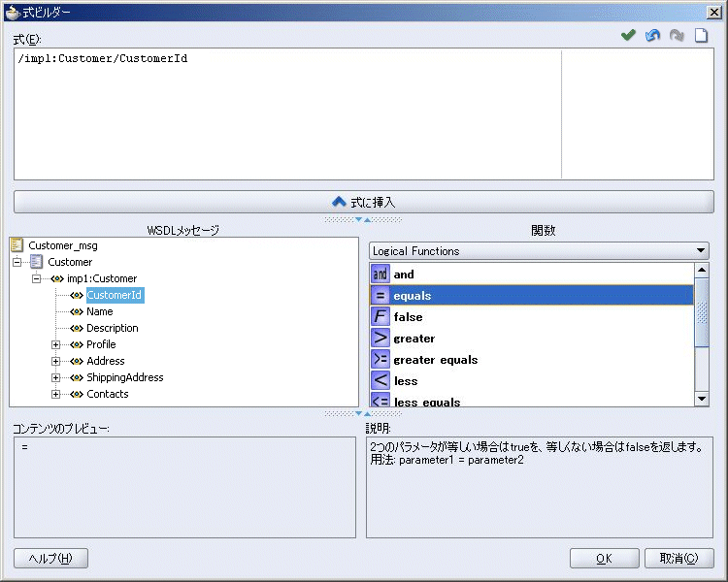
Task: Click the function list scroll down arrow
Action: click(702, 399)
